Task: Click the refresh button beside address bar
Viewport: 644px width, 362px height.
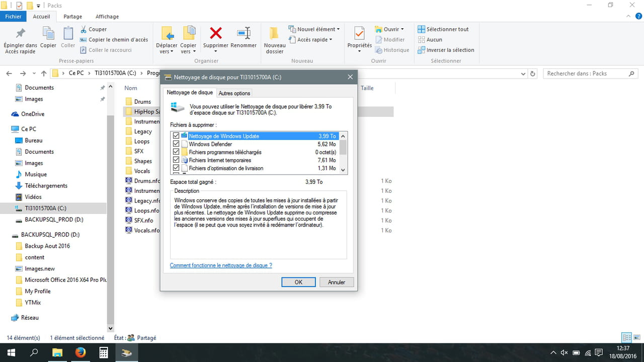Action: 533,74
